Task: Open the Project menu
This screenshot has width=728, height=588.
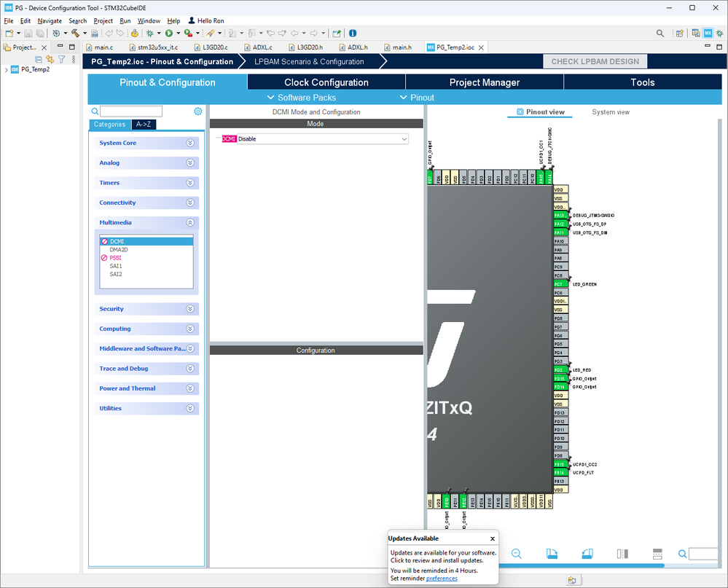Action: coord(103,21)
